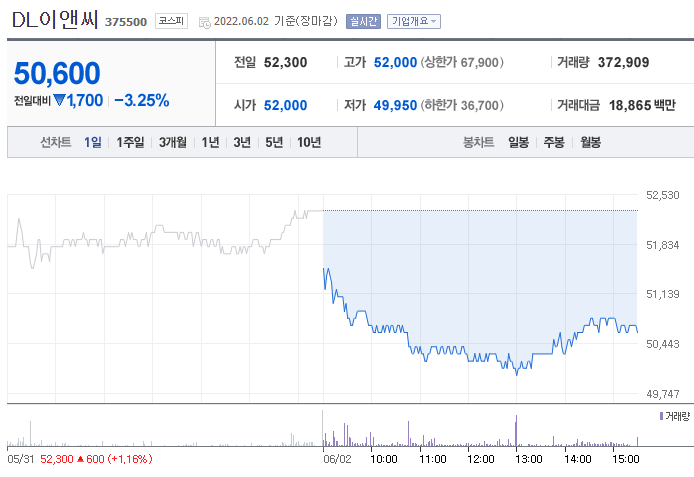Click the 06/02 date axis label

337,459
